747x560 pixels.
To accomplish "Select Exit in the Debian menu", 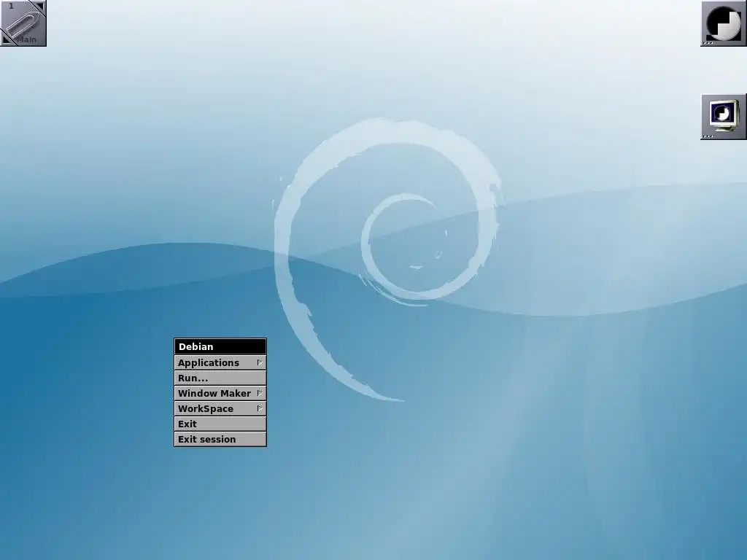I will [x=220, y=424].
